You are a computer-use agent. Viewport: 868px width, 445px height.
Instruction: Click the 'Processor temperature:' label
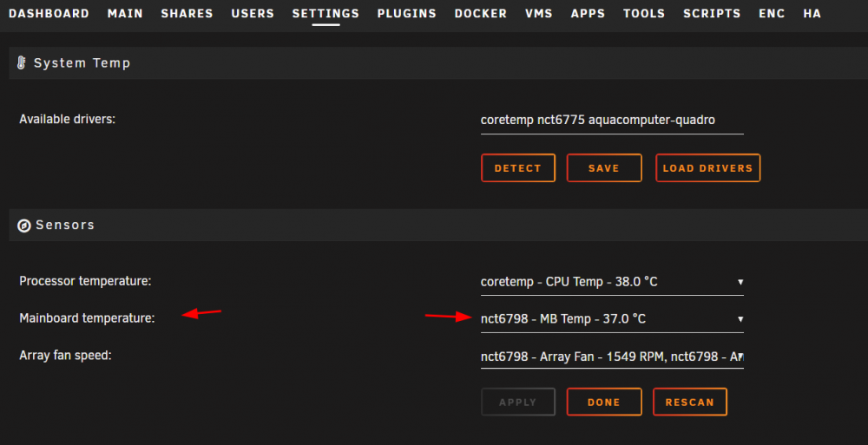coord(85,281)
